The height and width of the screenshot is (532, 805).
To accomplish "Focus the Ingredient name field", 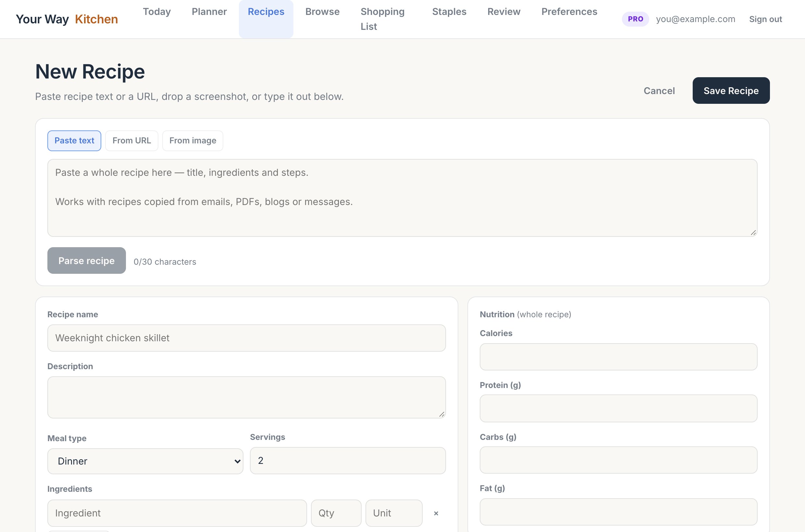I will (x=177, y=513).
